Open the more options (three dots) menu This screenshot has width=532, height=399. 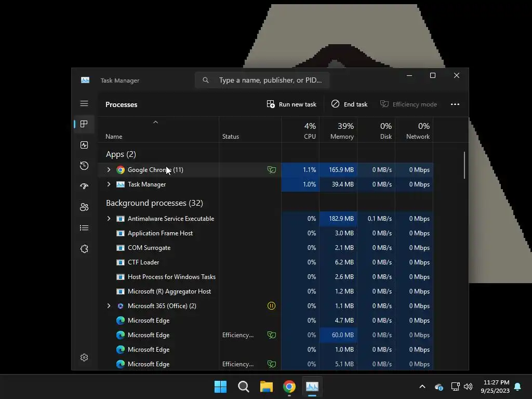coord(455,104)
